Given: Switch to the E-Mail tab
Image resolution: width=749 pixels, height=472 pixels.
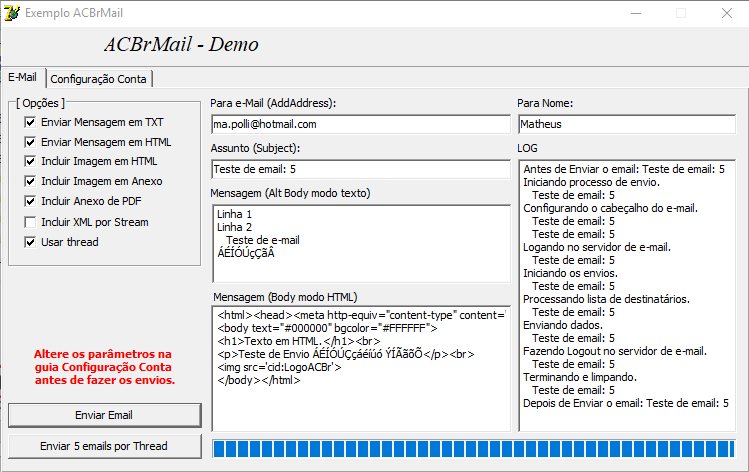Looking at the screenshot, I should (22, 77).
